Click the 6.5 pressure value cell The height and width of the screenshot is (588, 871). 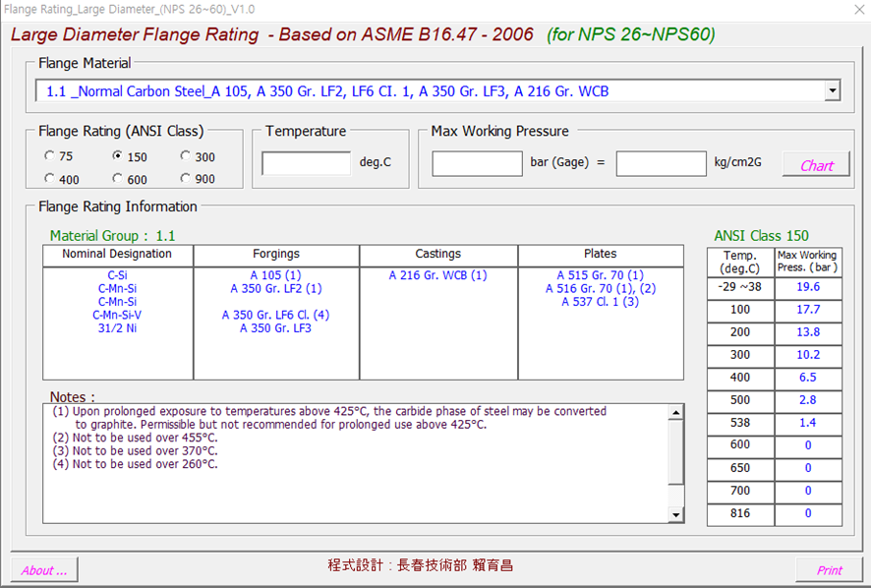[808, 378]
